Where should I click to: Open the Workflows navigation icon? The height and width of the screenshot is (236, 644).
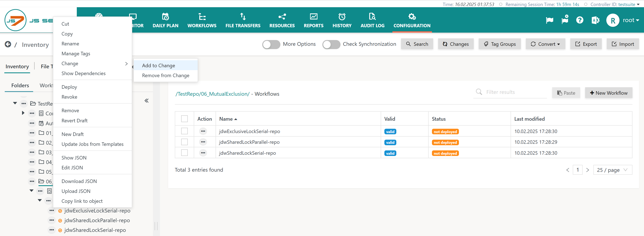(x=202, y=17)
